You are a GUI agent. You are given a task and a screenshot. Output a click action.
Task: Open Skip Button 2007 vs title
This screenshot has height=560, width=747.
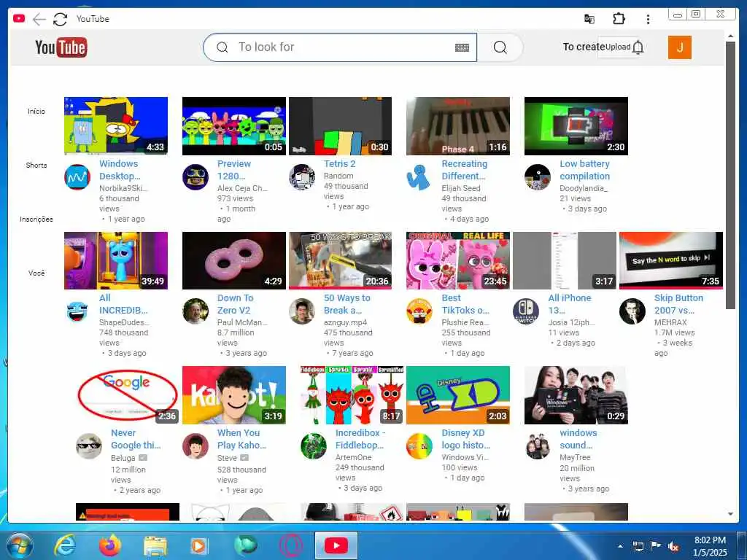tap(678, 304)
